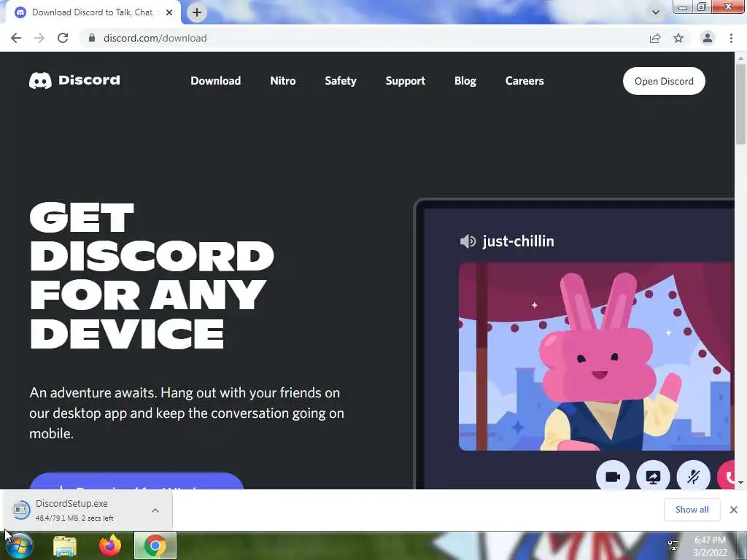
Task: Click the page vertical scrollbar thumb
Action: click(740, 104)
